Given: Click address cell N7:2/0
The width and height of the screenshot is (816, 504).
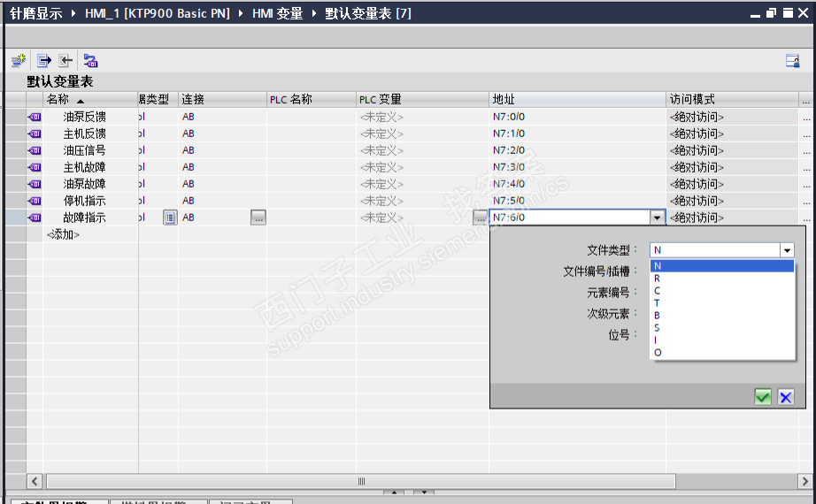Looking at the screenshot, I should tap(578, 150).
